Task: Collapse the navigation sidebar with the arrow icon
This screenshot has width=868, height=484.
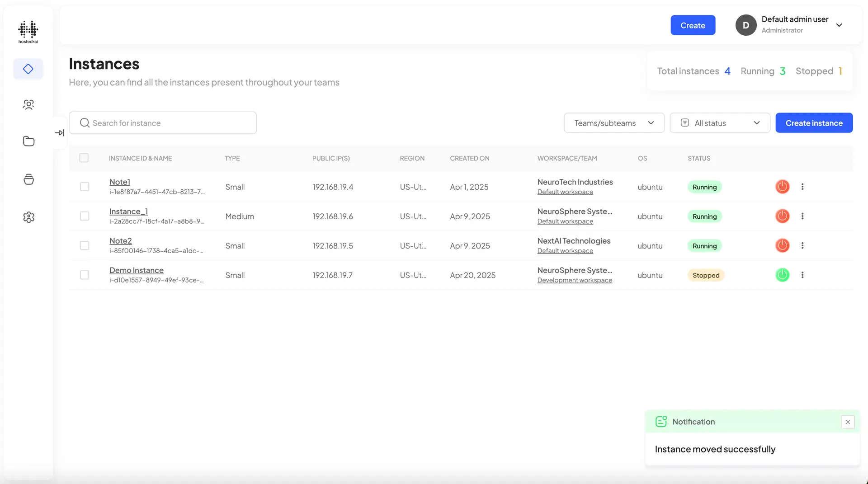Action: pos(59,132)
